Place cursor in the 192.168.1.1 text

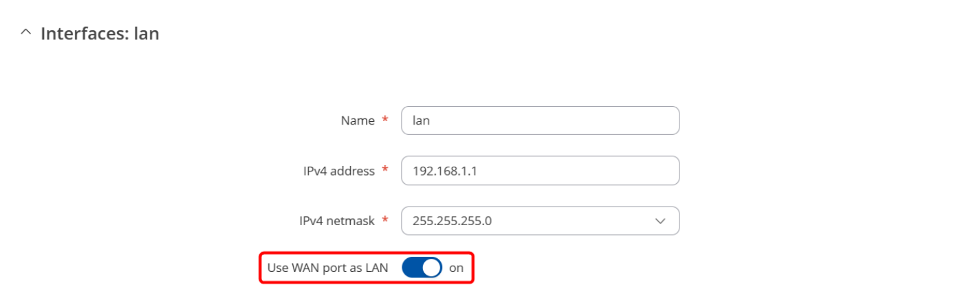[x=444, y=171]
